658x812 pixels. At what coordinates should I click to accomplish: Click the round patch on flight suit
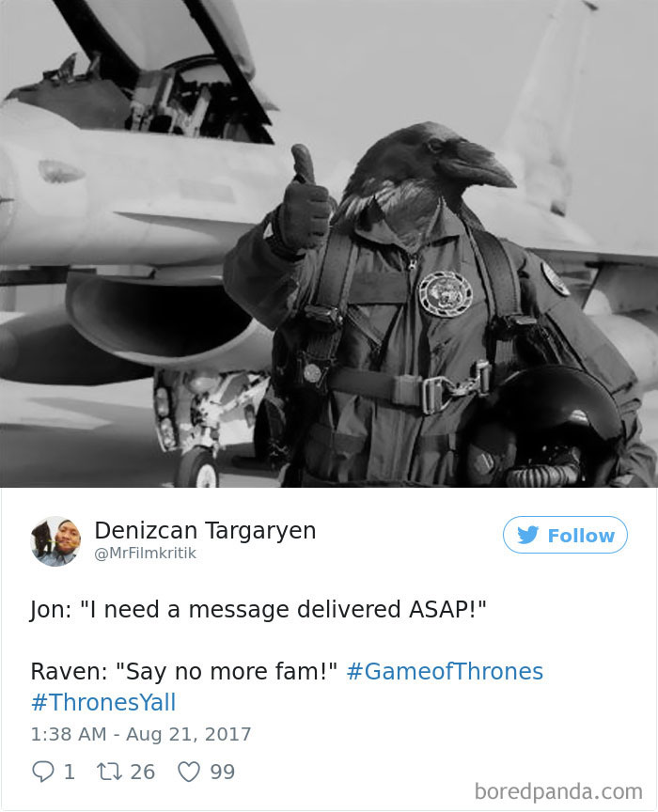coord(446,294)
